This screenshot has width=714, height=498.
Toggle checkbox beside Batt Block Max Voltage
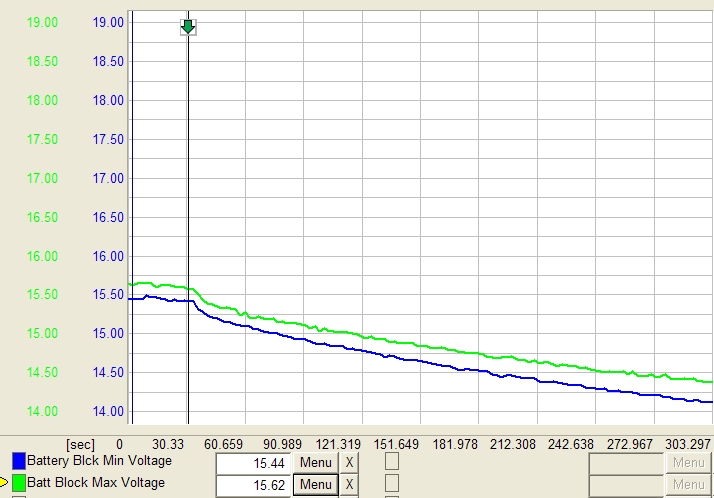(x=392, y=483)
